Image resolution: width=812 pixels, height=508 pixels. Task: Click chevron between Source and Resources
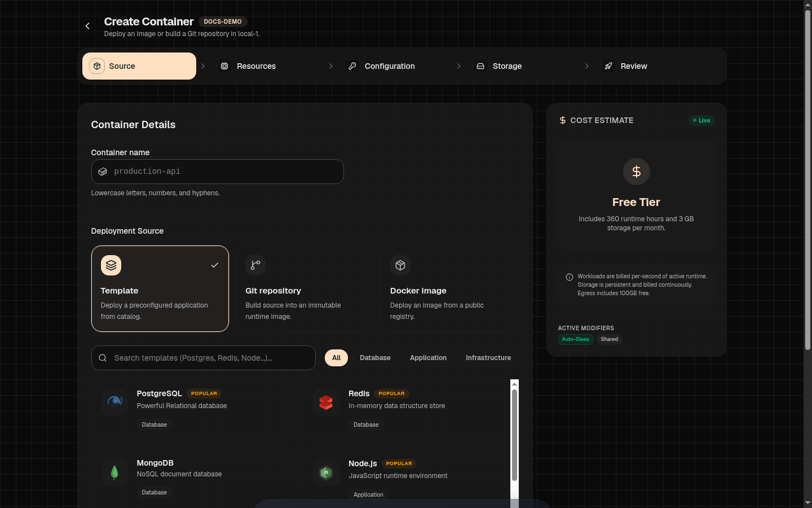coord(203,66)
